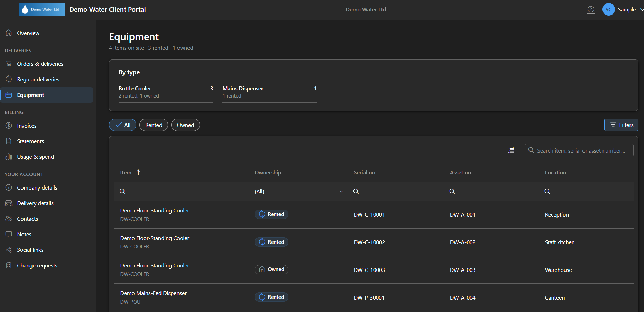Click the Delivery details truck icon
644x312 pixels.
pos(9,203)
